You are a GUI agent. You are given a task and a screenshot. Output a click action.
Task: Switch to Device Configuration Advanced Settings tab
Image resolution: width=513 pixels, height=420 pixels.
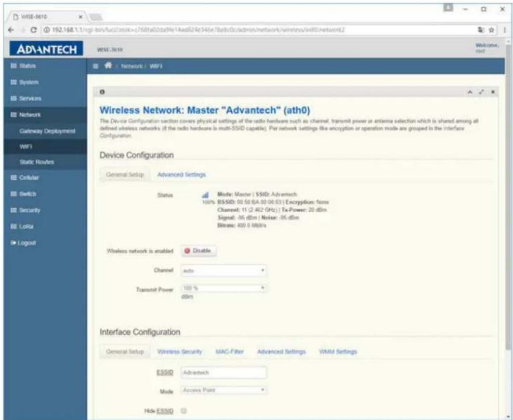coord(181,174)
